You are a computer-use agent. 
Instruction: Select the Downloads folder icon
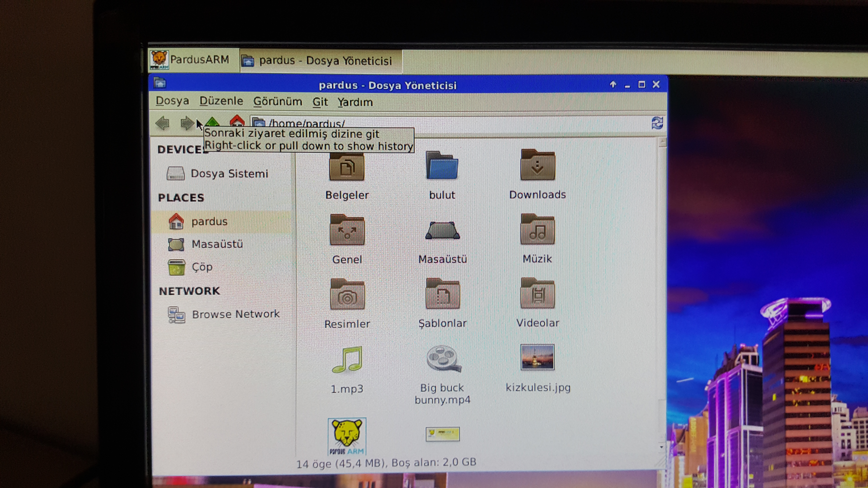(537, 165)
